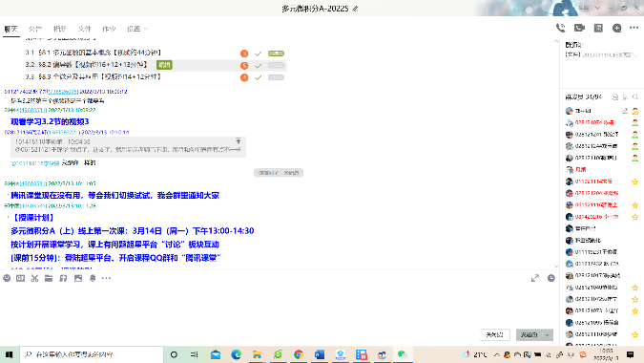Toggle the green switch on course row 3.1

pos(276,53)
